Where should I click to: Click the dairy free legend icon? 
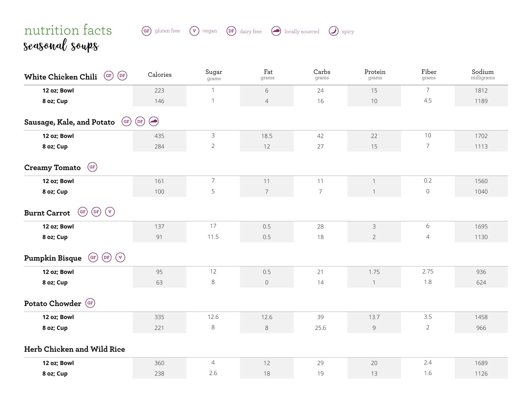[x=231, y=31]
